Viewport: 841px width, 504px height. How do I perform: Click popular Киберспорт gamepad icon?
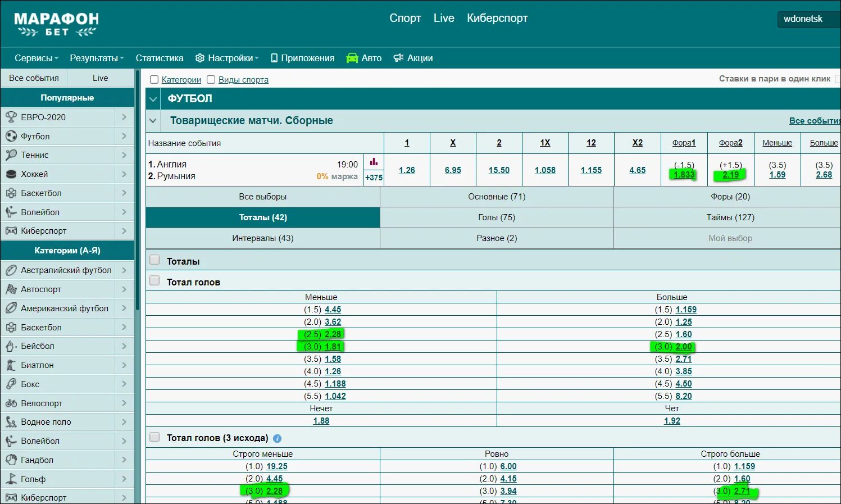[x=11, y=230]
